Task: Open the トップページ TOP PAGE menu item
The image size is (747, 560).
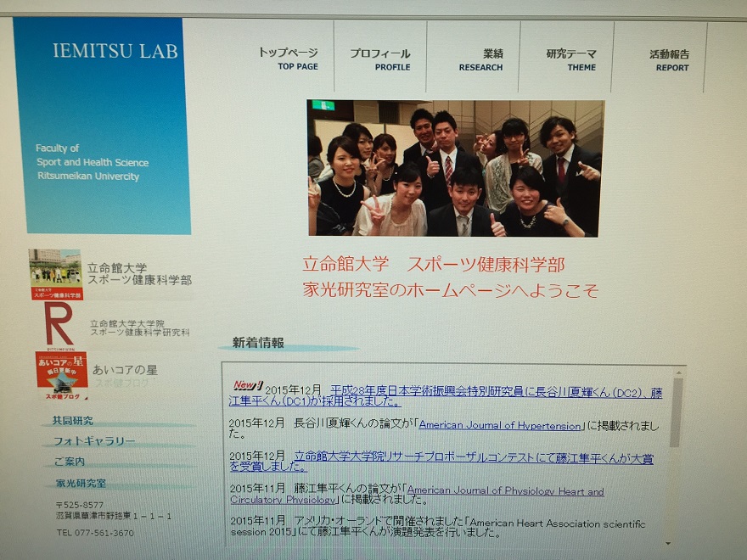Action: tap(288, 59)
